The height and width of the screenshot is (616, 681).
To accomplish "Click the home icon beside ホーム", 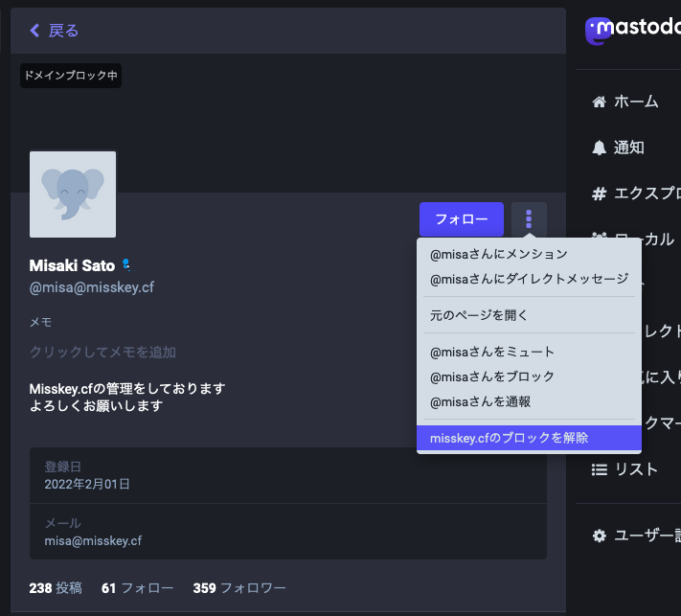I will pyautogui.click(x=600, y=102).
